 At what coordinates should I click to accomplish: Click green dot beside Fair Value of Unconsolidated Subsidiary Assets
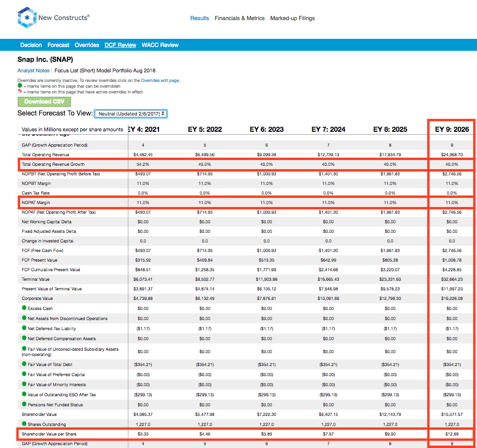click(24, 348)
